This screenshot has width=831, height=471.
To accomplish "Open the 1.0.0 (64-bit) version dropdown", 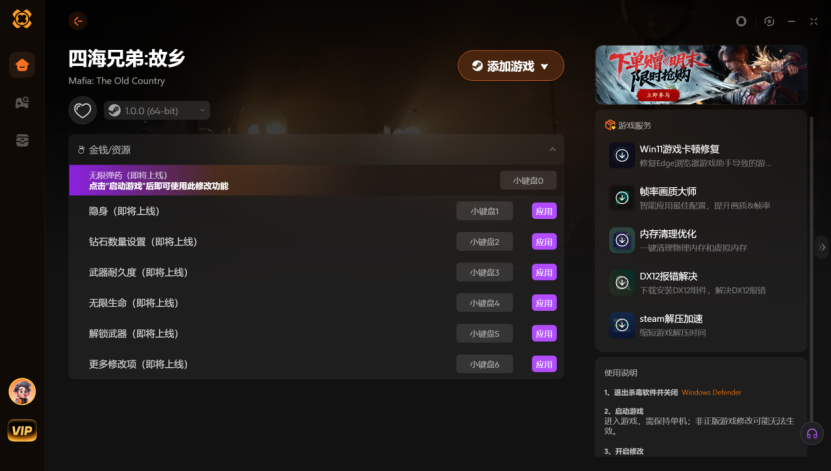I will click(x=157, y=111).
